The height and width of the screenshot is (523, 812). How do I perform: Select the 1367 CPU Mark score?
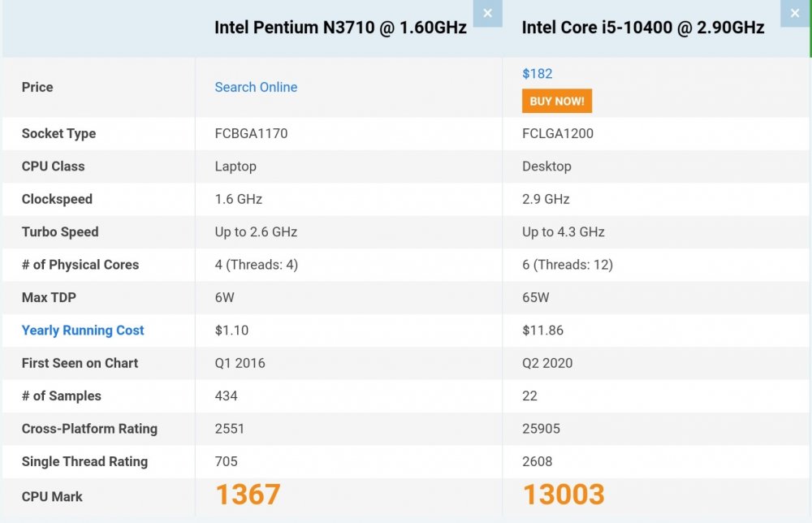[248, 495]
